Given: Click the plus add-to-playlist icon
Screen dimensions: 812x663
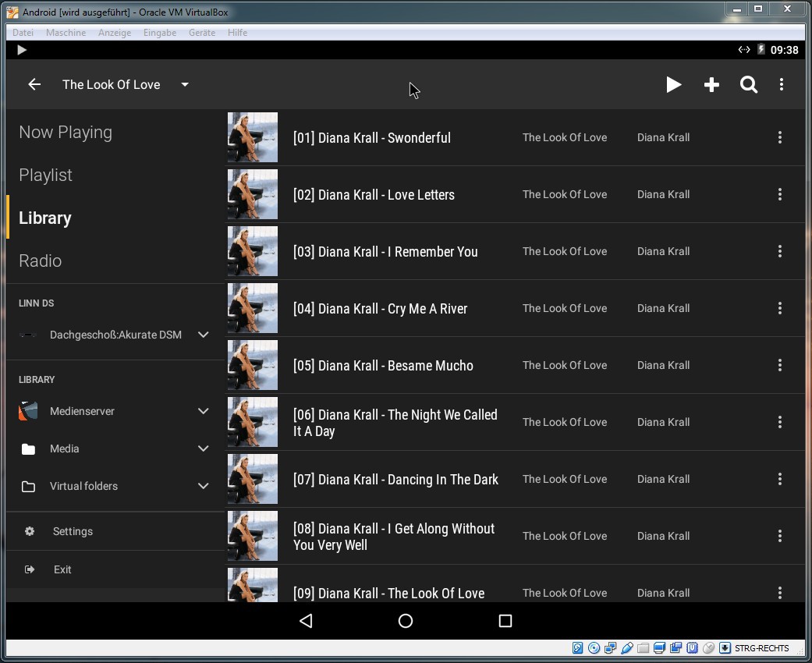Looking at the screenshot, I should pyautogui.click(x=711, y=85).
